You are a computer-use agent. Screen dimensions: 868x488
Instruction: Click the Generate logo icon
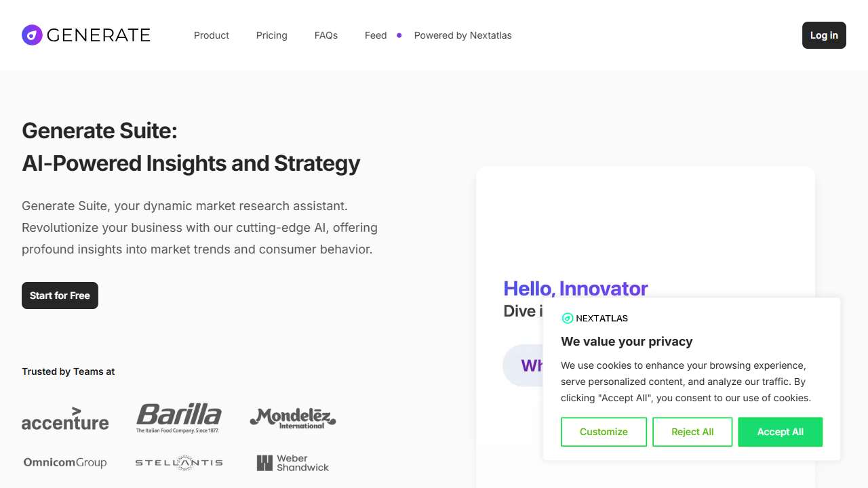click(32, 35)
